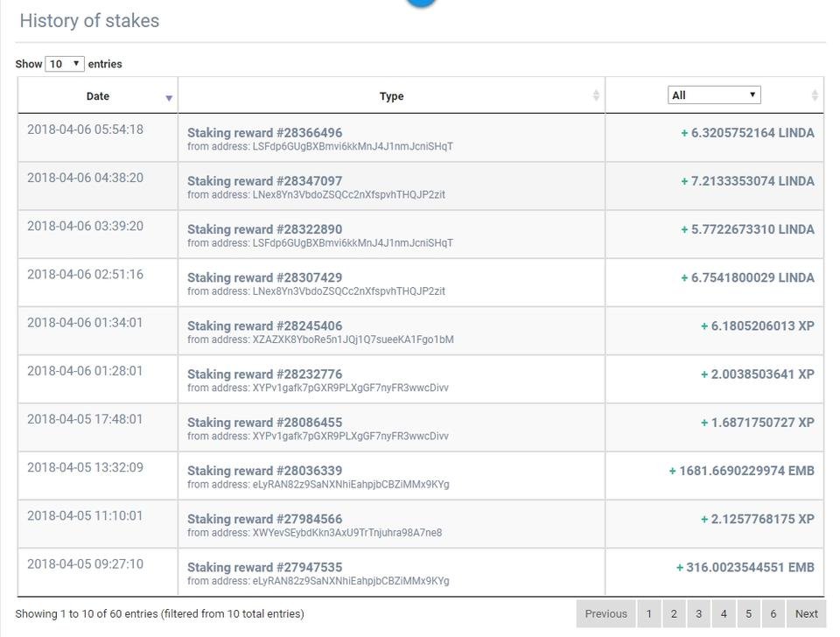Open the Show entries count dropdown

64,64
